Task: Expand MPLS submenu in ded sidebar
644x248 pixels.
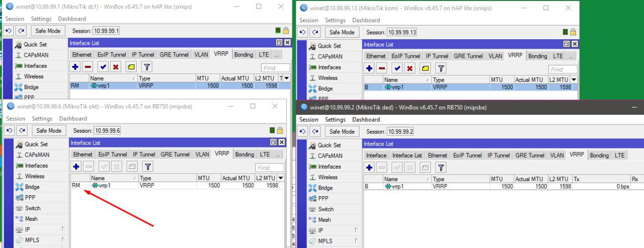Action: tap(357, 241)
